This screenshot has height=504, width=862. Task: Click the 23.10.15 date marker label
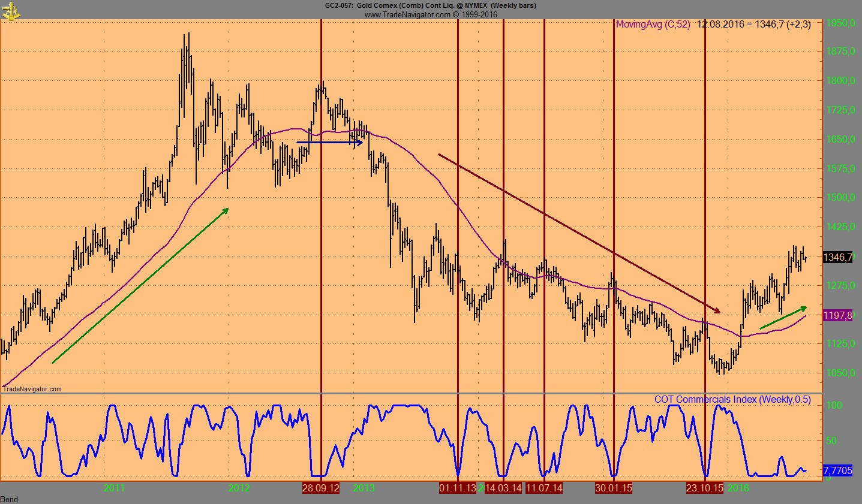pyautogui.click(x=704, y=488)
